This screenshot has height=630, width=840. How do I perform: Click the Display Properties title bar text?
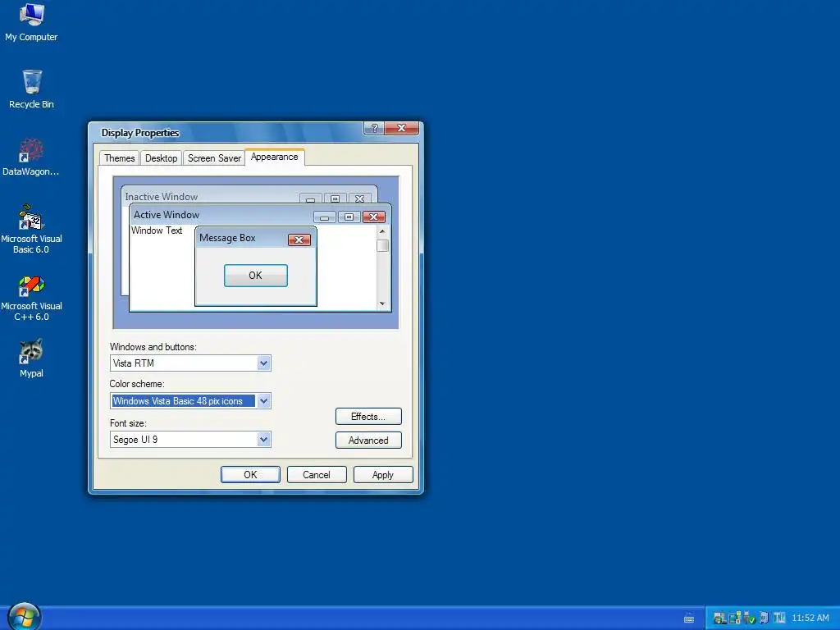(140, 133)
